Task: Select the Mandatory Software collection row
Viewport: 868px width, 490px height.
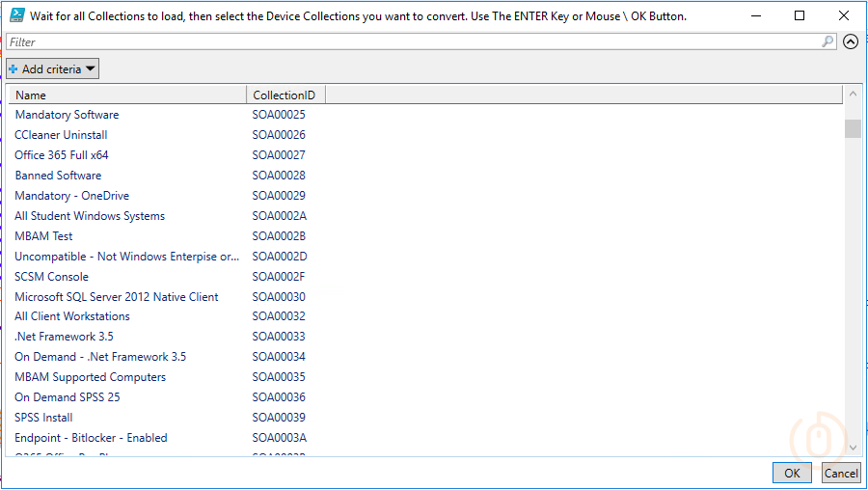Action: click(67, 115)
